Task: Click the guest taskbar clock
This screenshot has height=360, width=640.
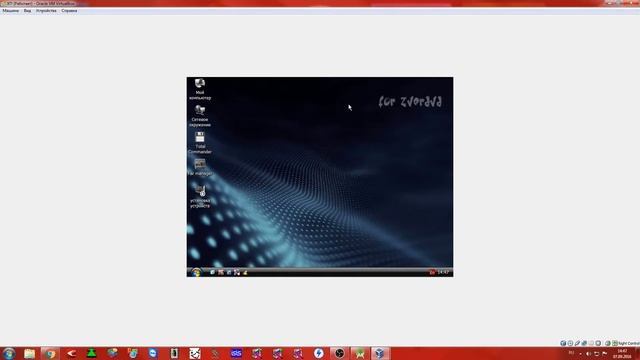Action: (443, 272)
